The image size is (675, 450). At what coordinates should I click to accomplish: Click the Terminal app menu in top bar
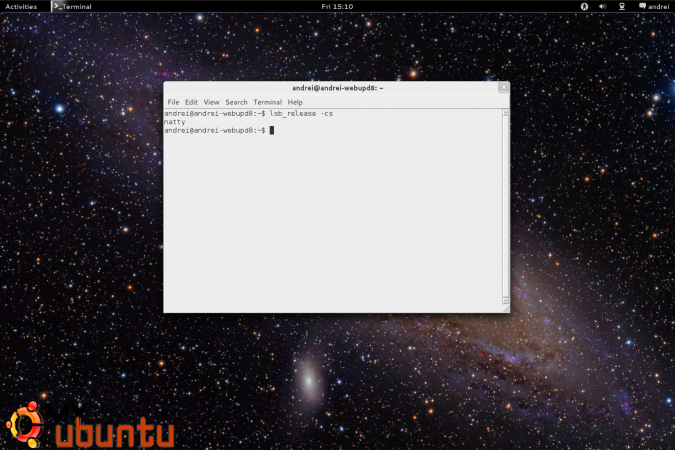(72, 6)
